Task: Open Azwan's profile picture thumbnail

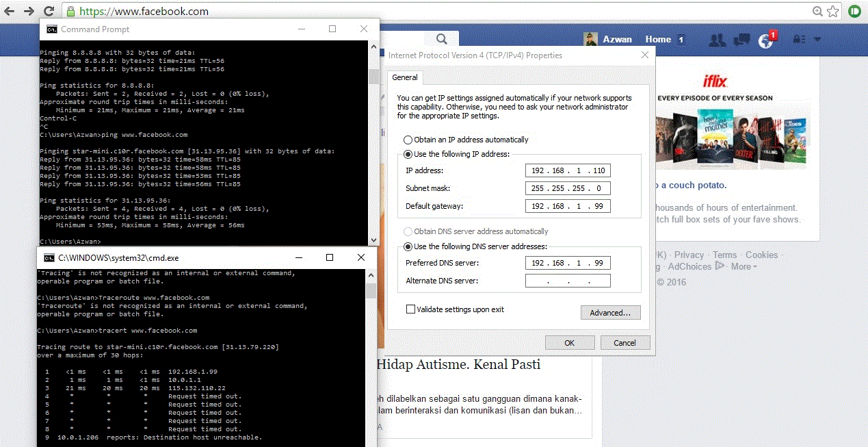Action: (591, 40)
